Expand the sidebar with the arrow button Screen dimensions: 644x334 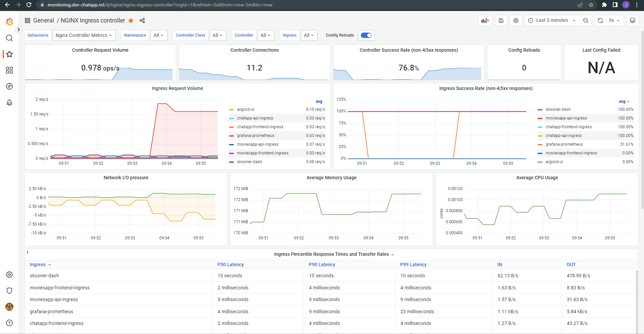pyautogui.click(x=19, y=30)
